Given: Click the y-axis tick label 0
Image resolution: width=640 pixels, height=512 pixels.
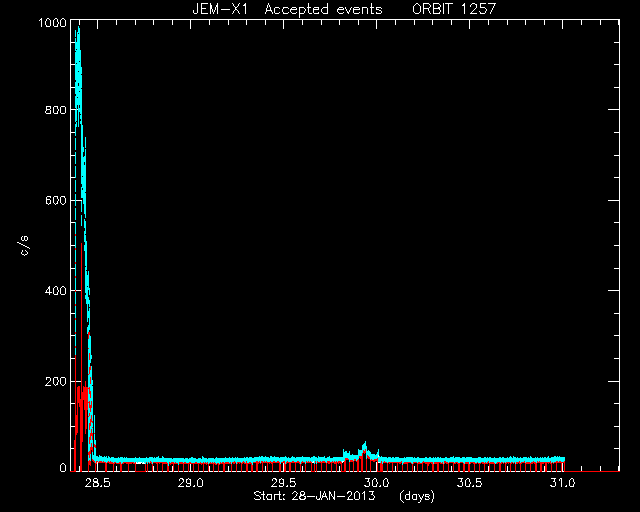Looking at the screenshot, I should (x=63, y=467).
